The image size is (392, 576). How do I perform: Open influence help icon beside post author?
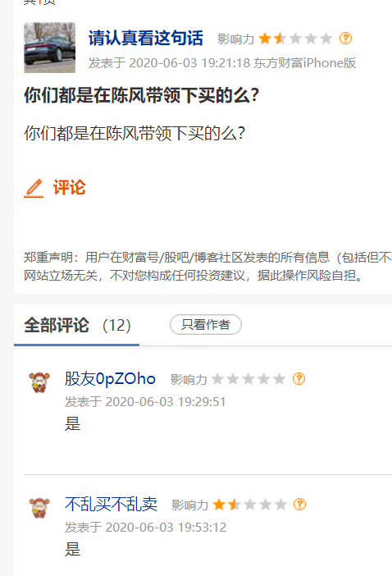(345, 39)
